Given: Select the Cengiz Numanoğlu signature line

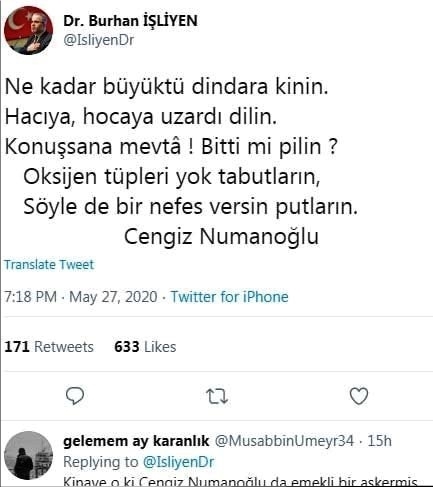Looking at the screenshot, I should click(x=222, y=237).
